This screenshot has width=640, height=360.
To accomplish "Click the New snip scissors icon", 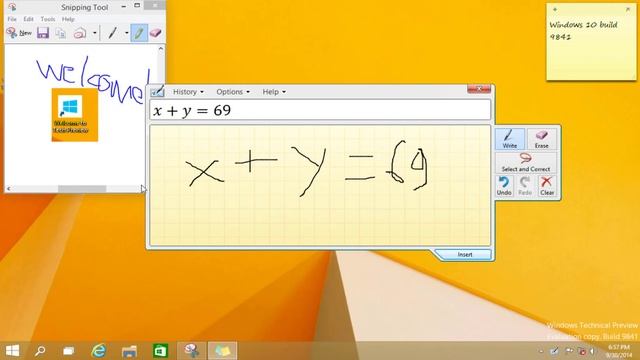I will point(11,33).
